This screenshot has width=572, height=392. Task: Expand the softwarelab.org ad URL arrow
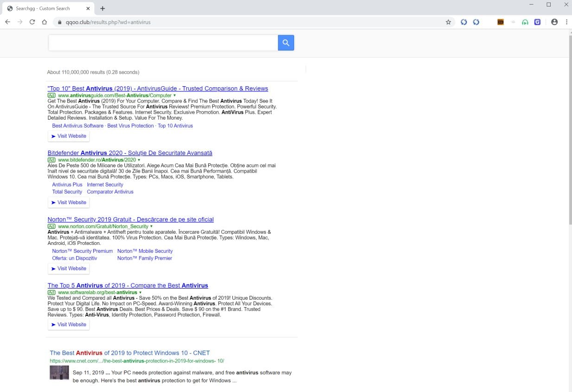pos(140,293)
